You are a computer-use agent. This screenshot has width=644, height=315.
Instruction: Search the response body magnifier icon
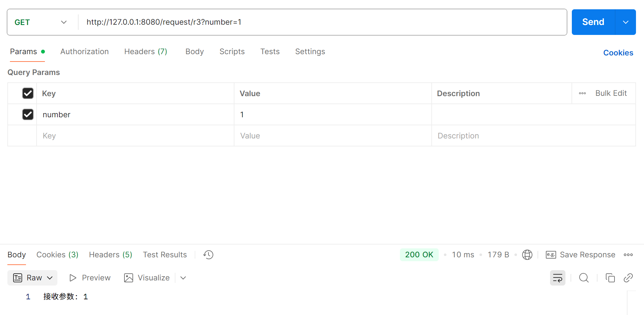coord(584,278)
